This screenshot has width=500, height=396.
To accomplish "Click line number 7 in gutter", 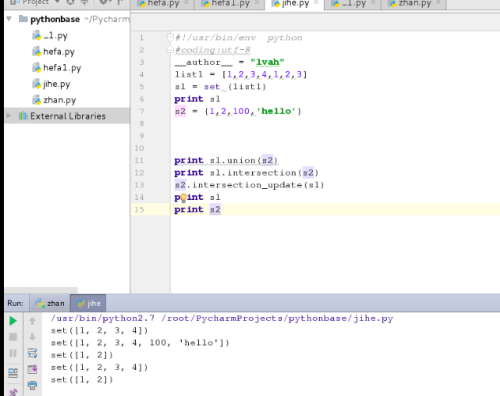I will pos(142,111).
